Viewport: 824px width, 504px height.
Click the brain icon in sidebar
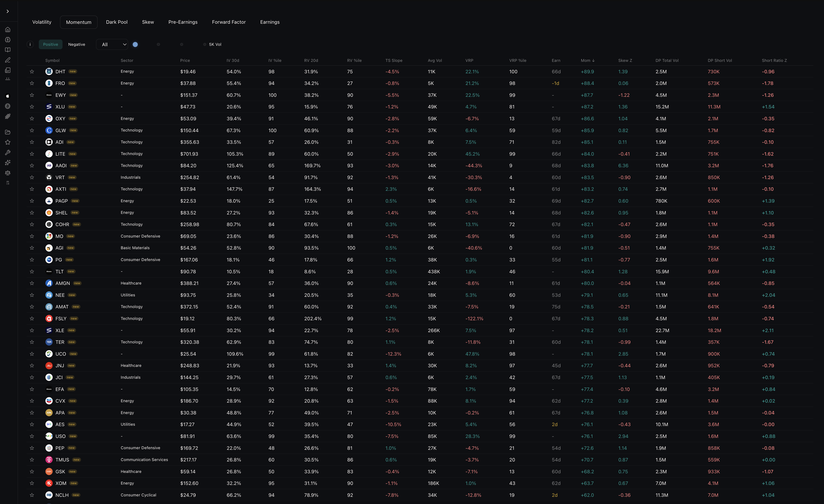pos(8,40)
